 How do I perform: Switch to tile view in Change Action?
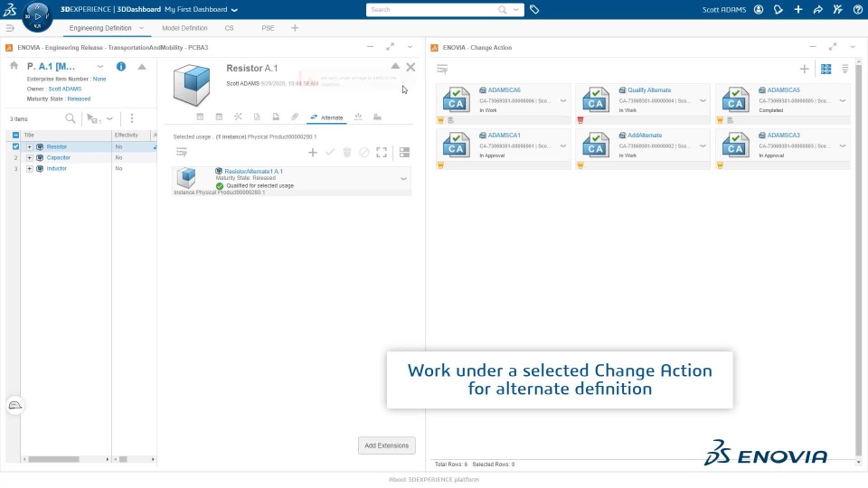826,69
